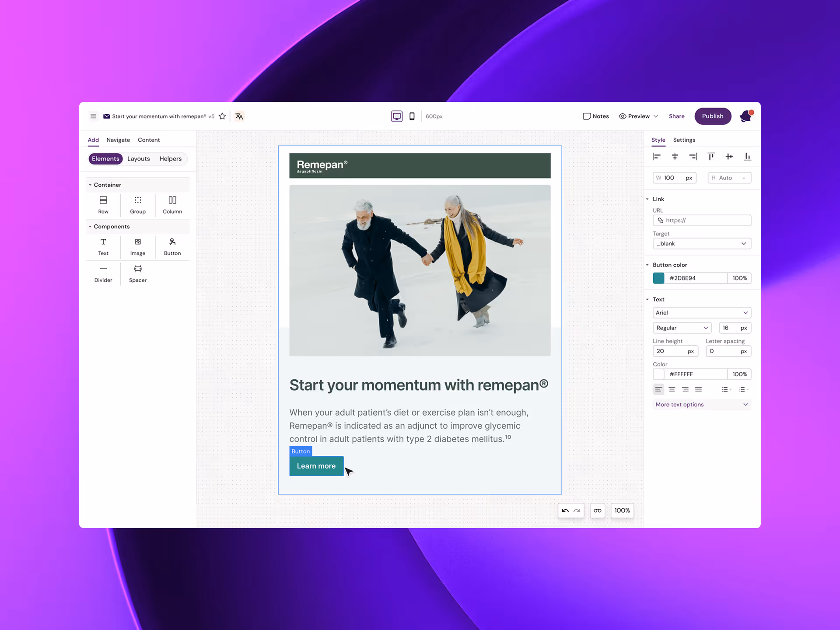Toggle the Layouts pill option

(138, 159)
